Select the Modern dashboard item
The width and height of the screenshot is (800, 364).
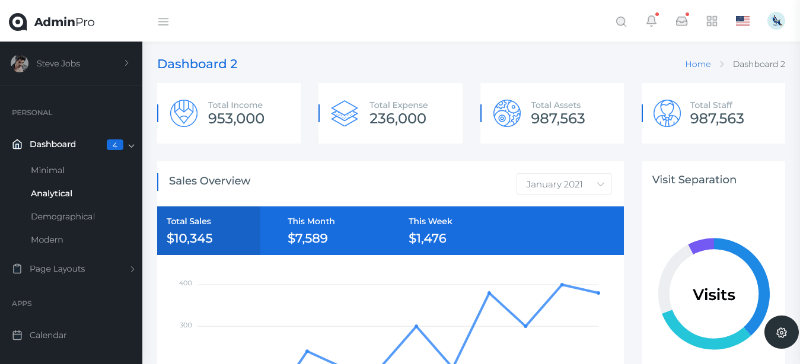(x=47, y=240)
